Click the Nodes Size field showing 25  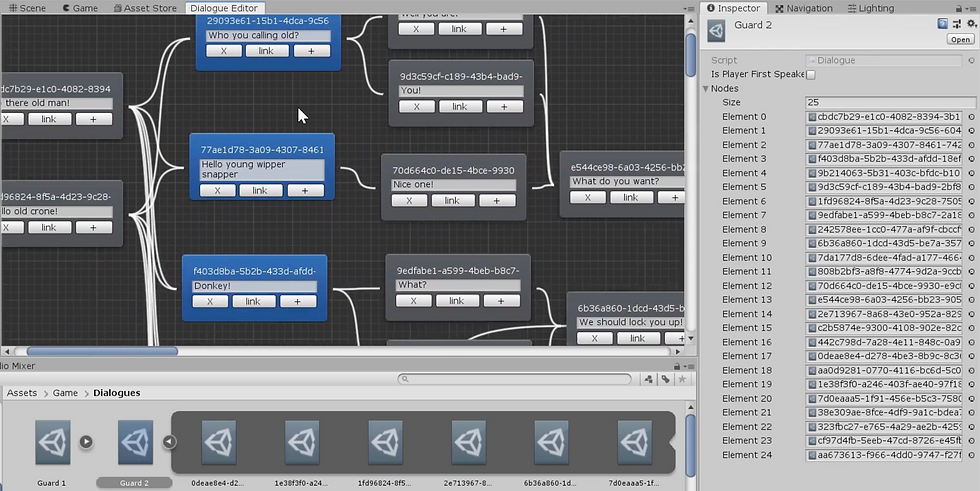[891, 102]
